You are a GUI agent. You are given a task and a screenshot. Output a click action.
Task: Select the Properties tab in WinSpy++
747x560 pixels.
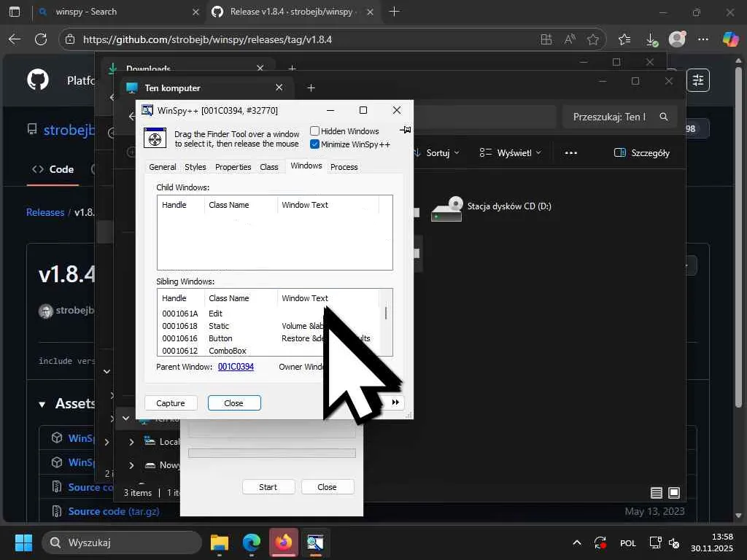click(x=233, y=167)
